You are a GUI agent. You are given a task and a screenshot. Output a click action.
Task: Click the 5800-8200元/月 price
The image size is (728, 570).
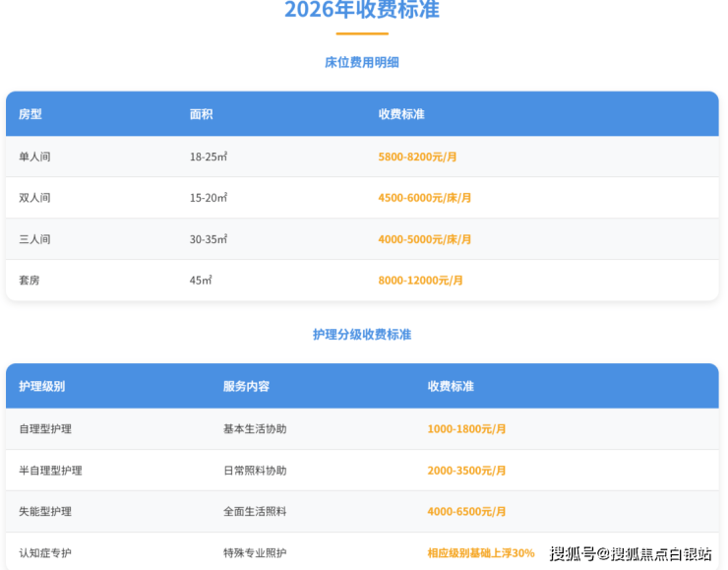pos(418,157)
